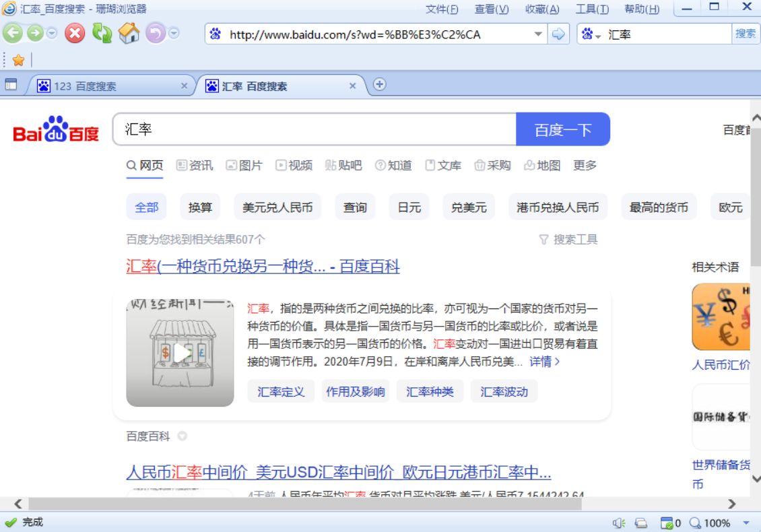Open a new tab with the plus button
This screenshot has width=761, height=532.
point(380,84)
